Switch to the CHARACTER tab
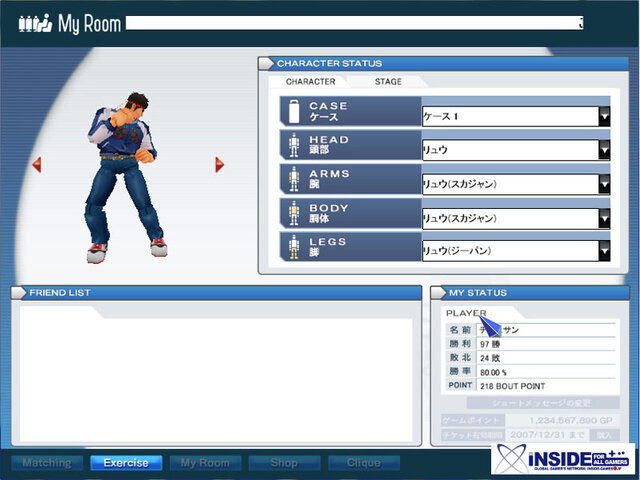Screen dimensions: 640x480 310,82
